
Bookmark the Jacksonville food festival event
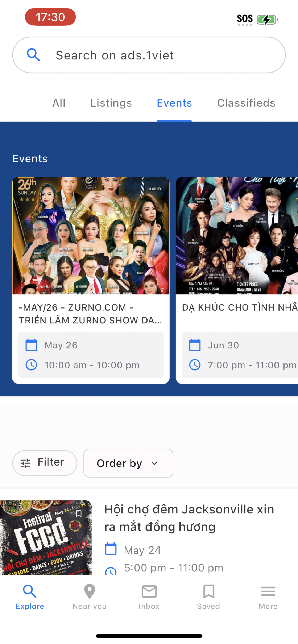(x=79, y=513)
